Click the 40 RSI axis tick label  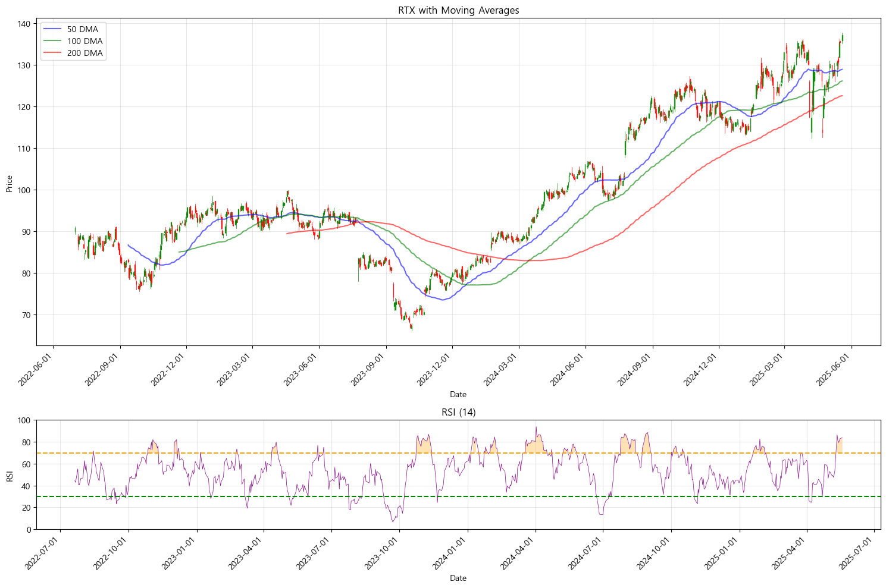click(x=27, y=486)
